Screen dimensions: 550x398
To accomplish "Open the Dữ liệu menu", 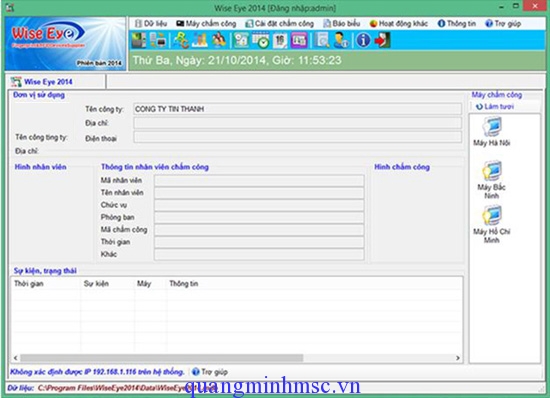I will tap(151, 23).
